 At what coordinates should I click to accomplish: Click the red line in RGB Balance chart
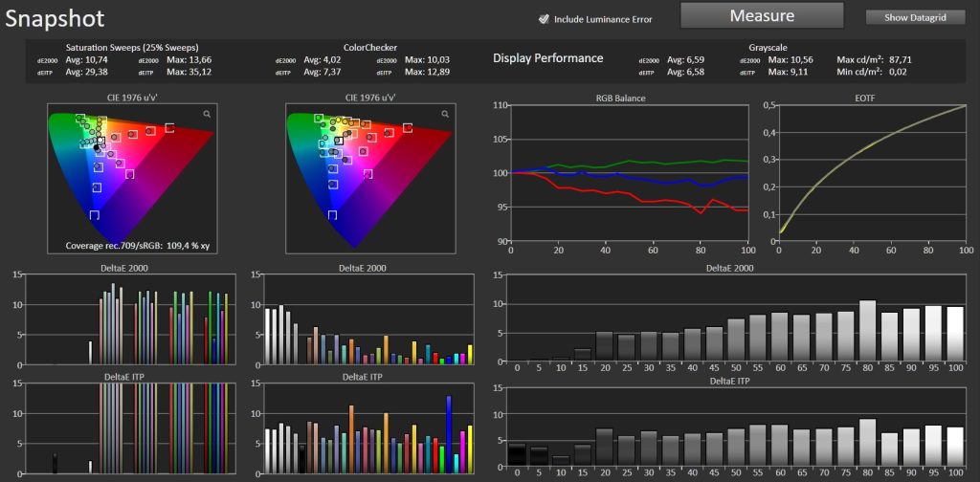(x=632, y=193)
